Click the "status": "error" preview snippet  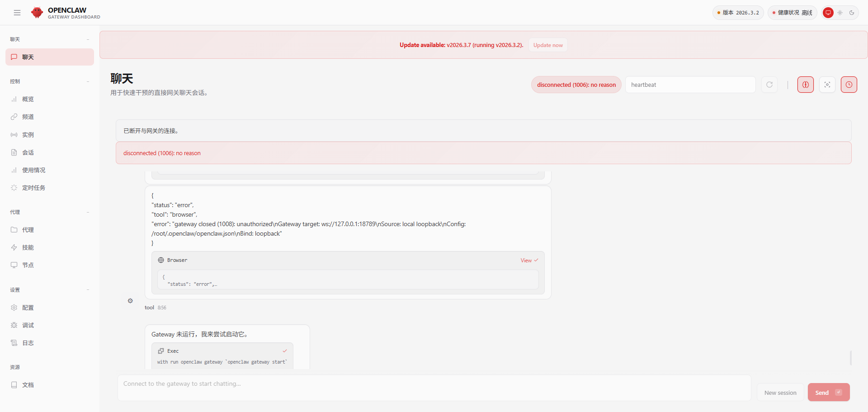point(348,279)
